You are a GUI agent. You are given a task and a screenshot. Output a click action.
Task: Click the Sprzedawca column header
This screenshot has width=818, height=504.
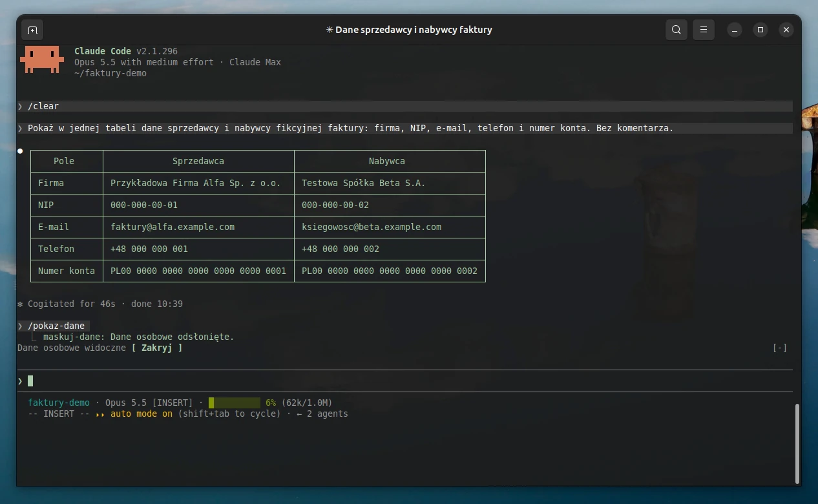(198, 161)
